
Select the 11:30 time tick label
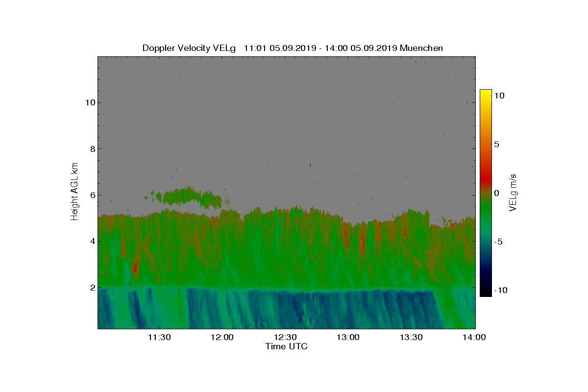(159, 337)
